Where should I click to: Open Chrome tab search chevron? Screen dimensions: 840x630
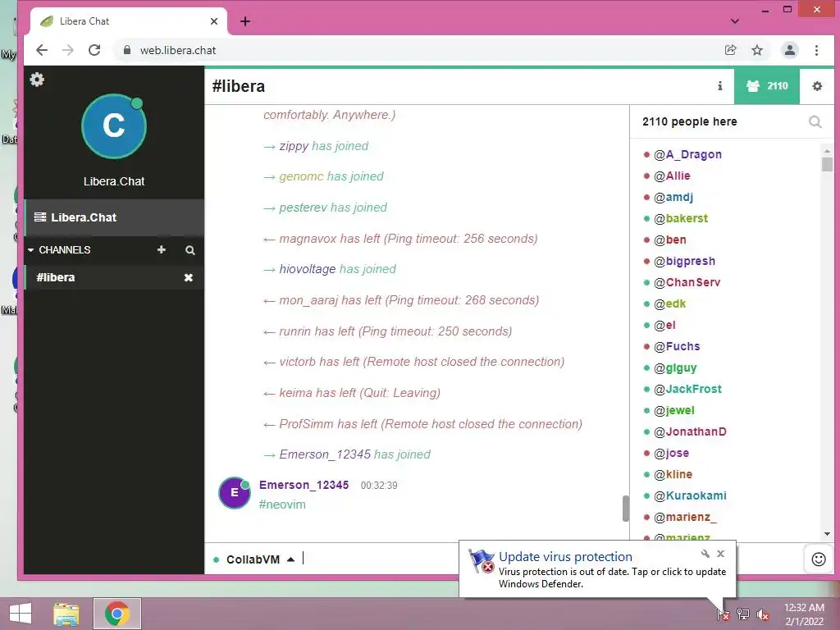click(x=735, y=21)
